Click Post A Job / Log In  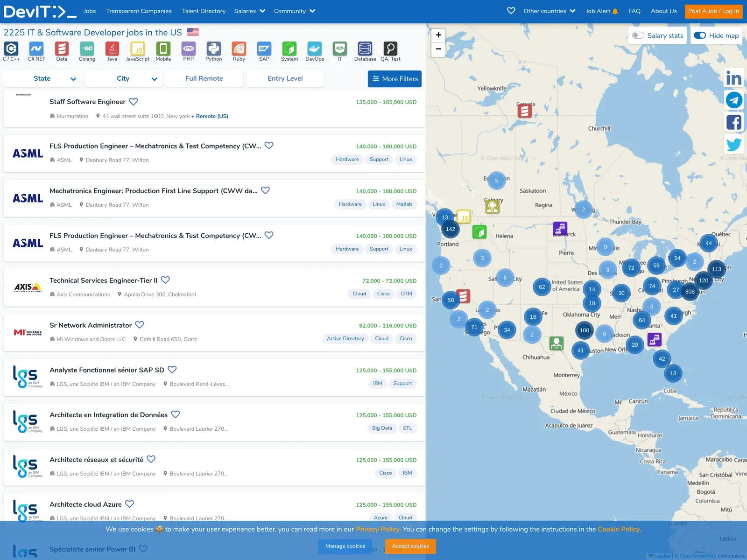click(713, 11)
